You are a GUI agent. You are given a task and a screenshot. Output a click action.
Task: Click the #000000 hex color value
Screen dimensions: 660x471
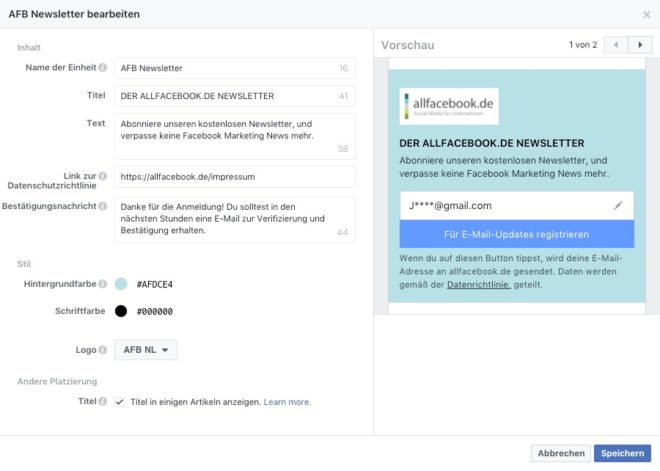[154, 311]
